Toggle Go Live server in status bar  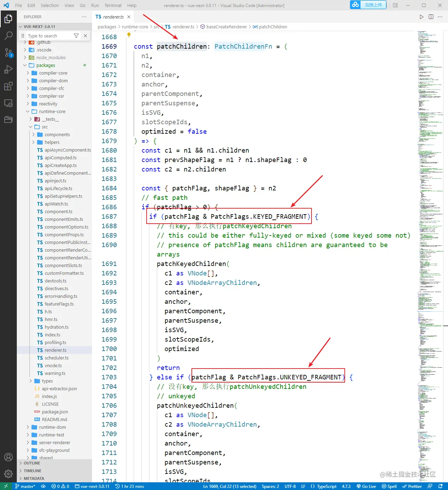click(366, 486)
